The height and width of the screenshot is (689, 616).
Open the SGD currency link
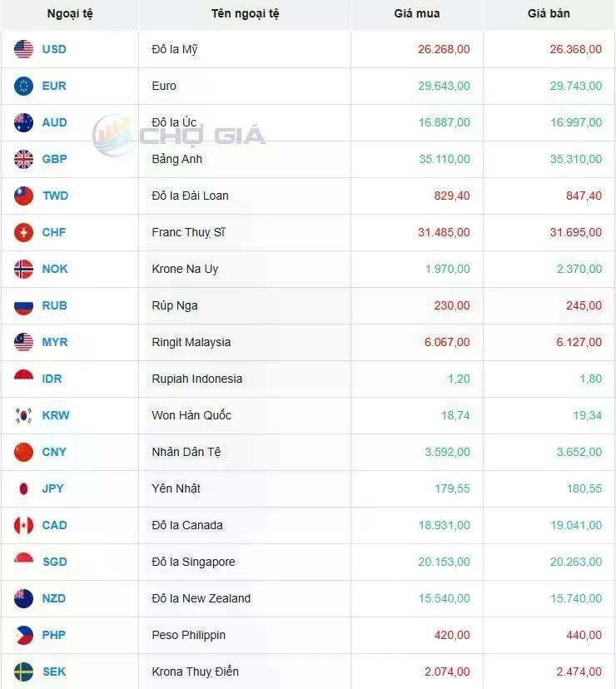[x=54, y=562]
